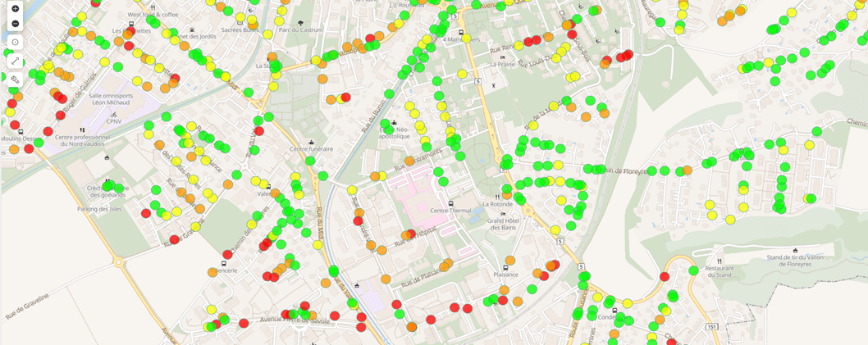Center map using the locate target icon
This screenshot has width=868, height=345.
click(x=15, y=43)
